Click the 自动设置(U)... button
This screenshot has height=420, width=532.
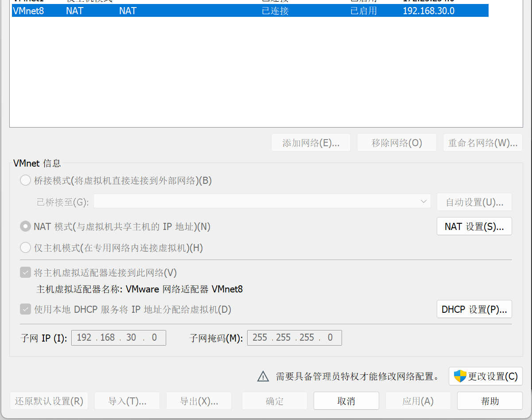pos(474,202)
